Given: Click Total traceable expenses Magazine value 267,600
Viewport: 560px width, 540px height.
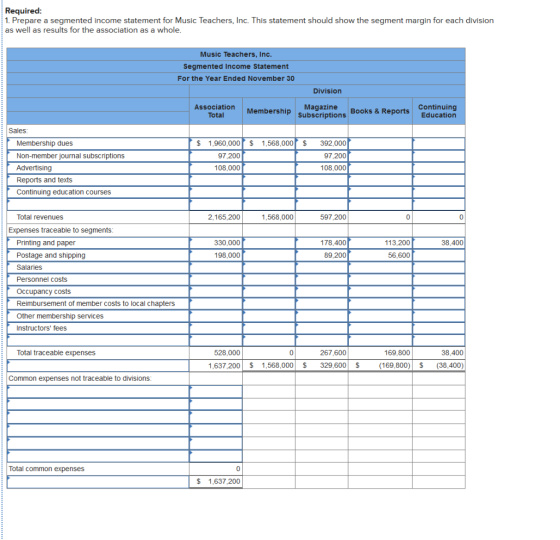Looking at the screenshot, I should click(x=333, y=353).
